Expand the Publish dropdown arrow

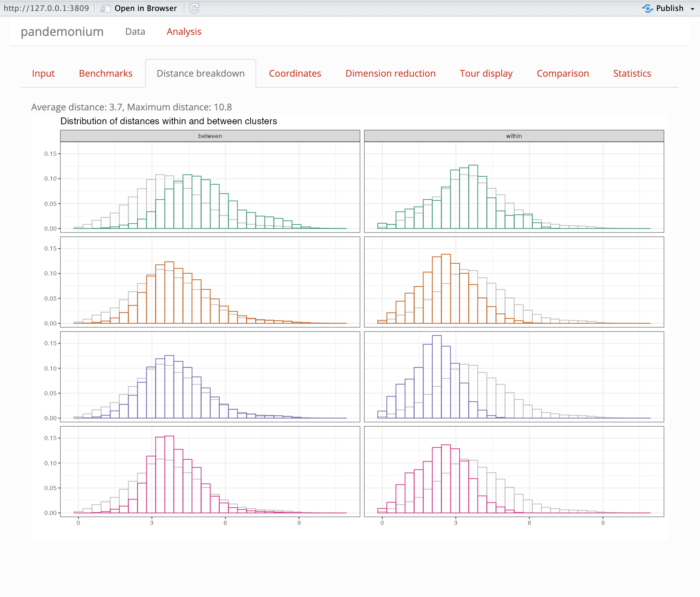[693, 9]
